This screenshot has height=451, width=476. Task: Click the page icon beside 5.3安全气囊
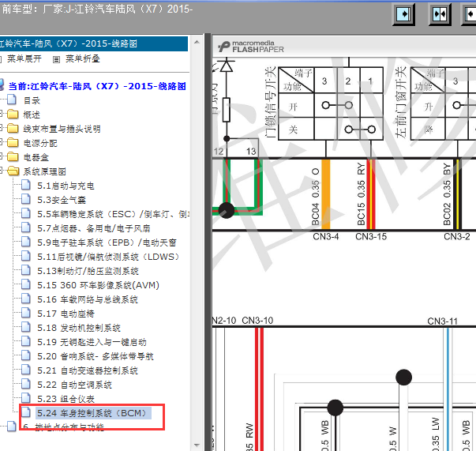click(x=26, y=199)
